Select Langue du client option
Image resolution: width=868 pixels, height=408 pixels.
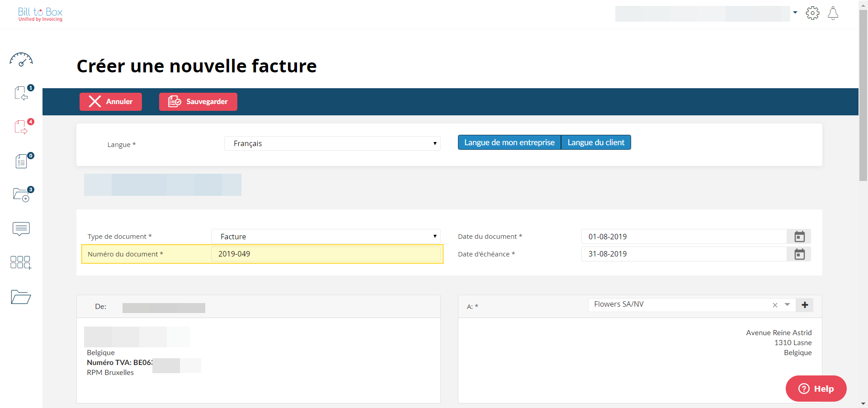pyautogui.click(x=595, y=142)
